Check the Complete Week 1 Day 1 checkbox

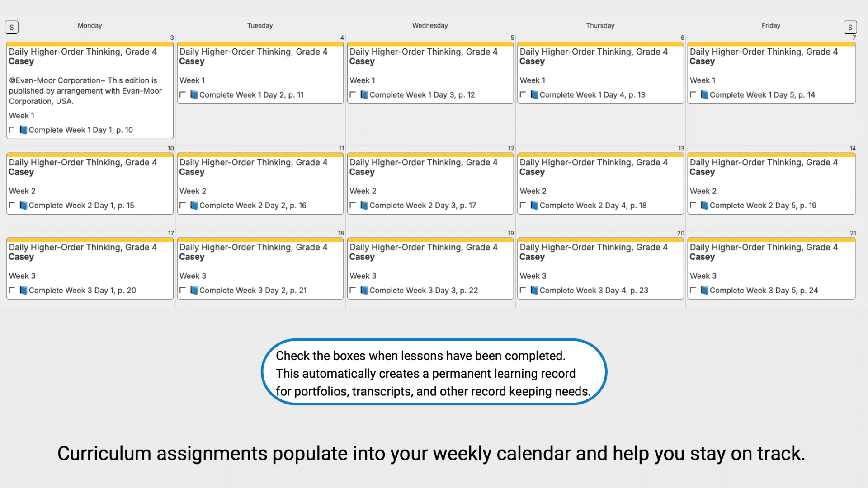[x=12, y=130]
